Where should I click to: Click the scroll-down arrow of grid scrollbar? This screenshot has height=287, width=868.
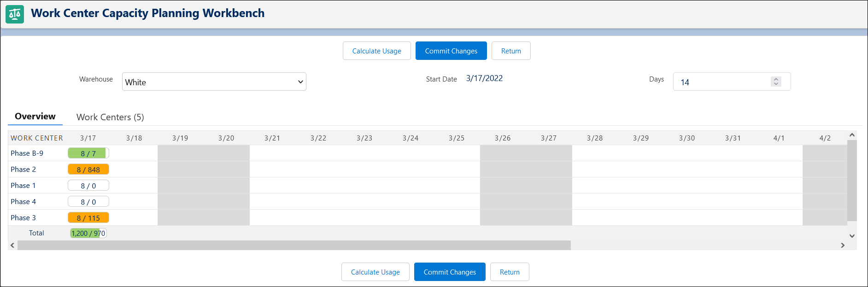coord(852,235)
